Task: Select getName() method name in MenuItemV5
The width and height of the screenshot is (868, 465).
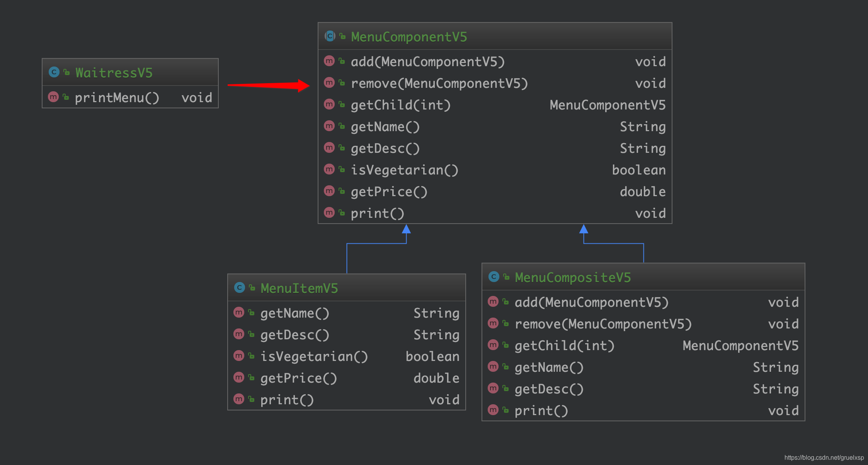Action: 295,313
